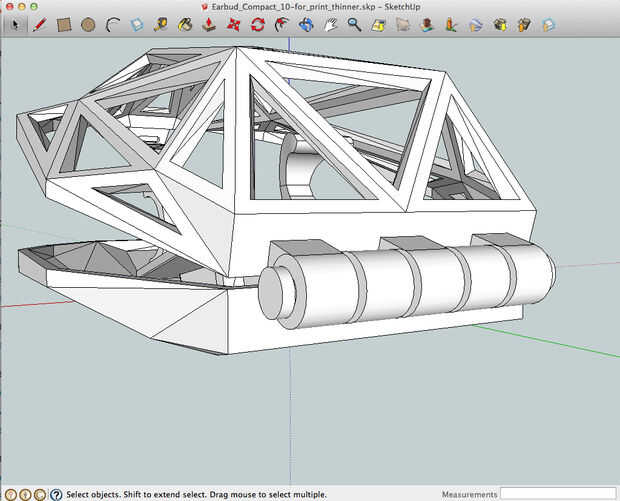Viewport: 620px width, 501px height.
Task: Activate the Circle drawing tool
Action: [x=88, y=24]
